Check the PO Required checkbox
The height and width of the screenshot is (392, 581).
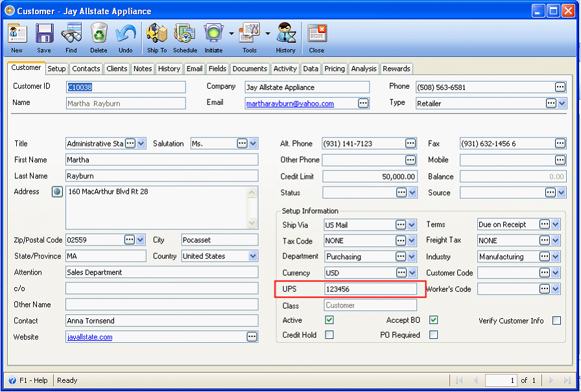click(434, 334)
